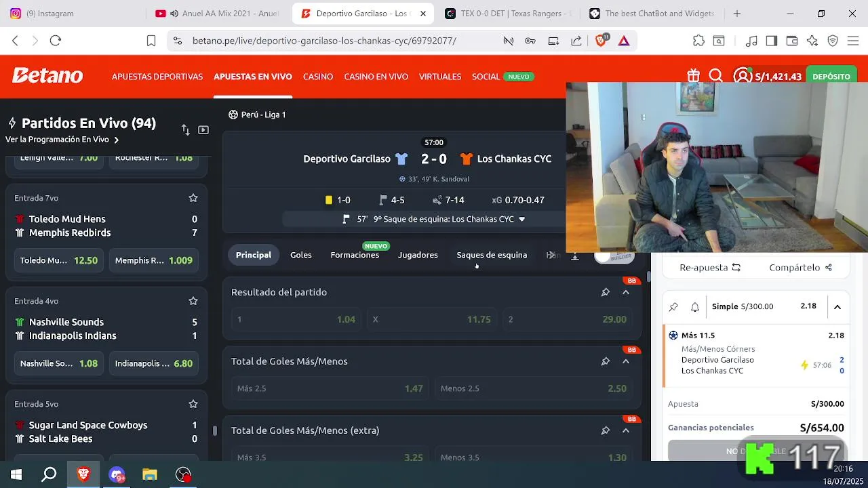Toggle the Bet Builder switch
This screenshot has height=488, width=868.
click(614, 256)
